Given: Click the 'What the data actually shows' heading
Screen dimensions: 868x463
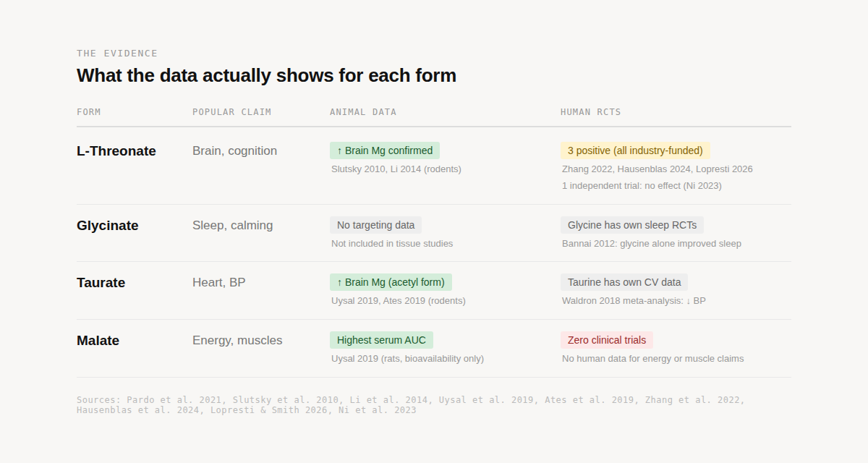Looking at the screenshot, I should tap(266, 75).
